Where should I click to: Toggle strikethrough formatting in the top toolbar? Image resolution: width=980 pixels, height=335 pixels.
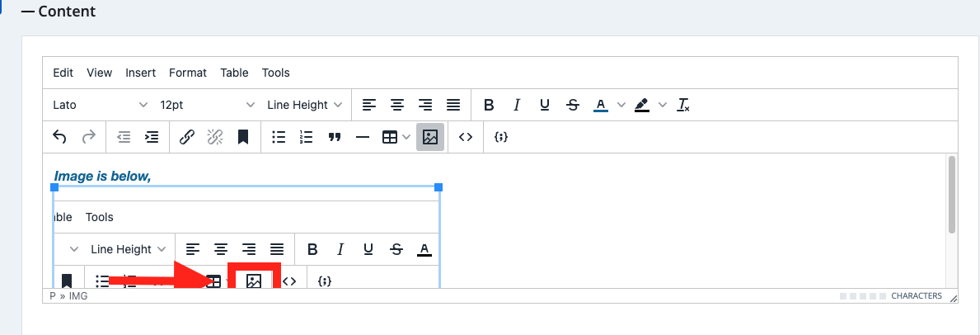(x=573, y=105)
